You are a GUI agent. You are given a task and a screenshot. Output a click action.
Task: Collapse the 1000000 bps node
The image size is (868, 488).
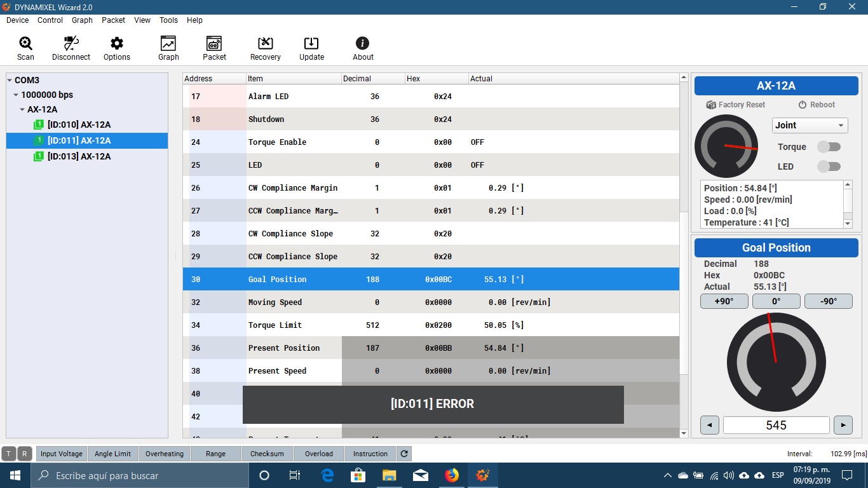click(x=17, y=95)
